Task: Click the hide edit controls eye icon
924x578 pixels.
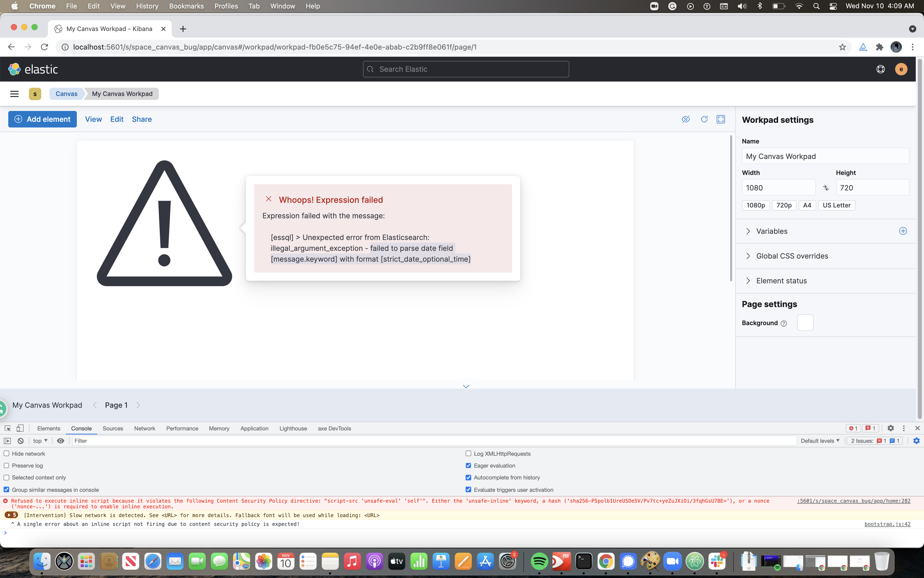Action: pyautogui.click(x=686, y=119)
